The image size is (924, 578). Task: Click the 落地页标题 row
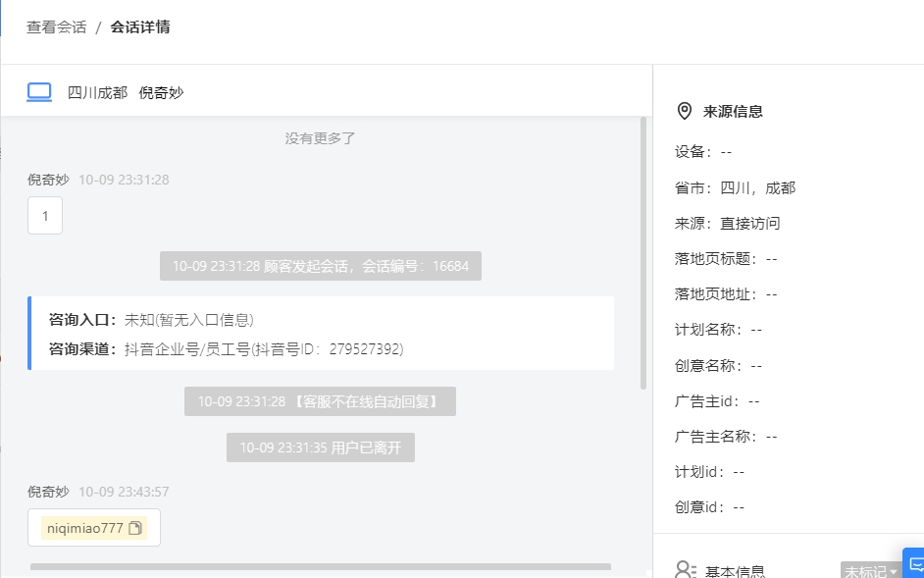pyautogui.click(x=726, y=259)
